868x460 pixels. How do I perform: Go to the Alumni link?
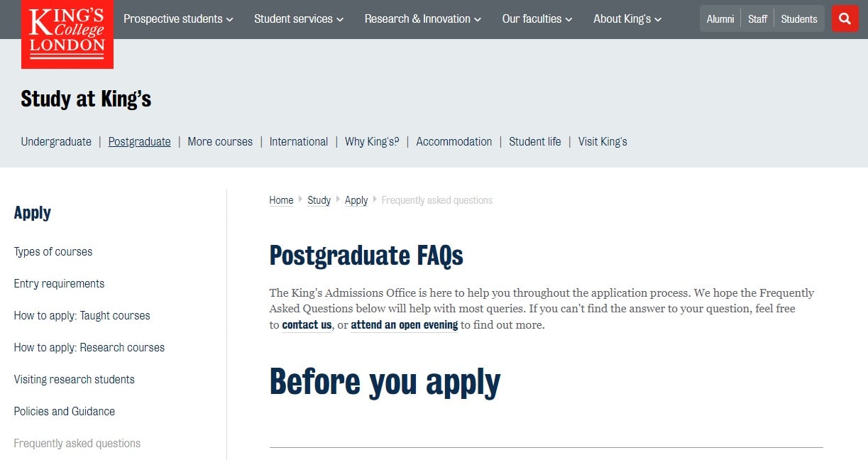pyautogui.click(x=720, y=19)
